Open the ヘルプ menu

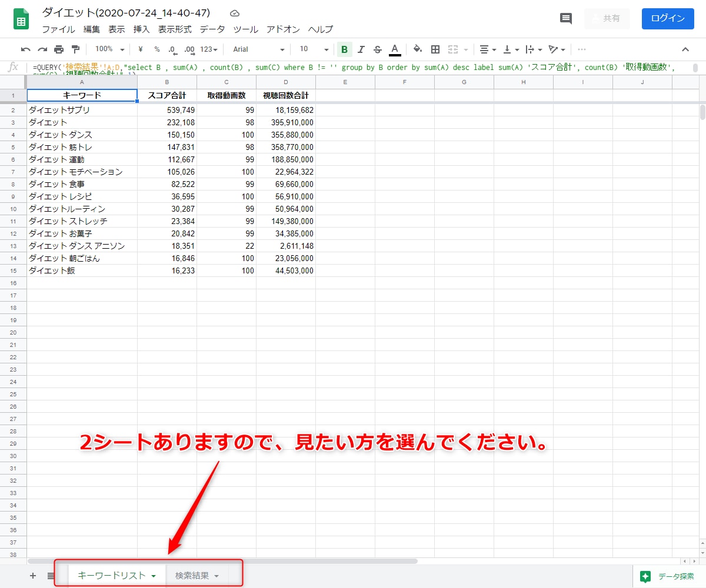(x=321, y=29)
